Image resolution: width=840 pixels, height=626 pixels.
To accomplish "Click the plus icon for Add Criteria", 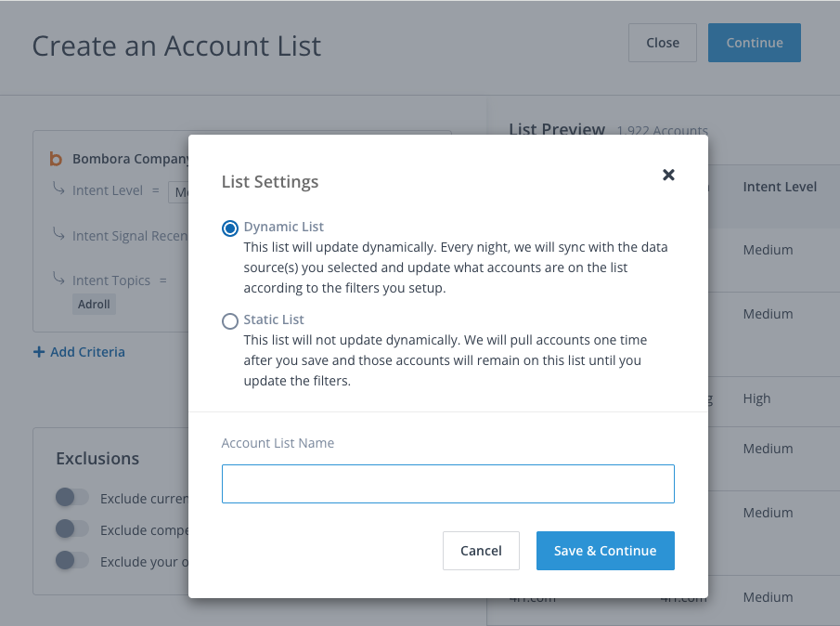I will (39, 352).
